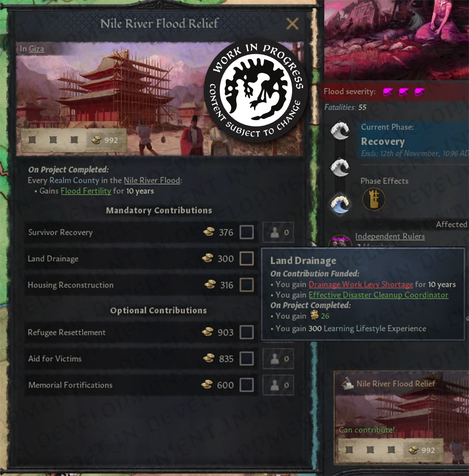Open the Giza location link
Image resolution: width=469 pixels, height=476 pixels.
click(x=36, y=49)
